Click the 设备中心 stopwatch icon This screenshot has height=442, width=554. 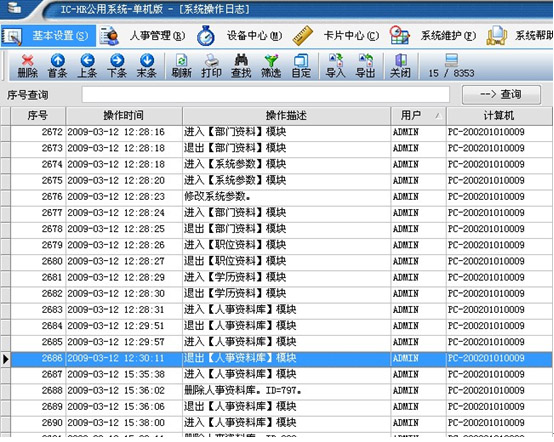[x=206, y=36]
